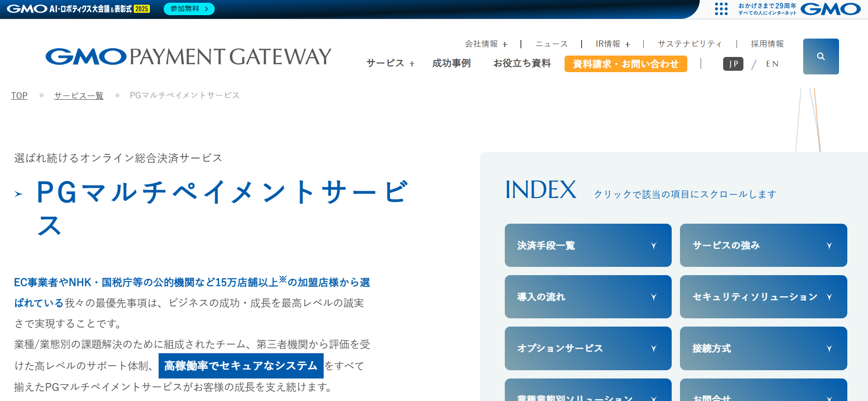This screenshot has width=868, height=401.
Task: Jump to お問合せ section
Action: point(764,390)
